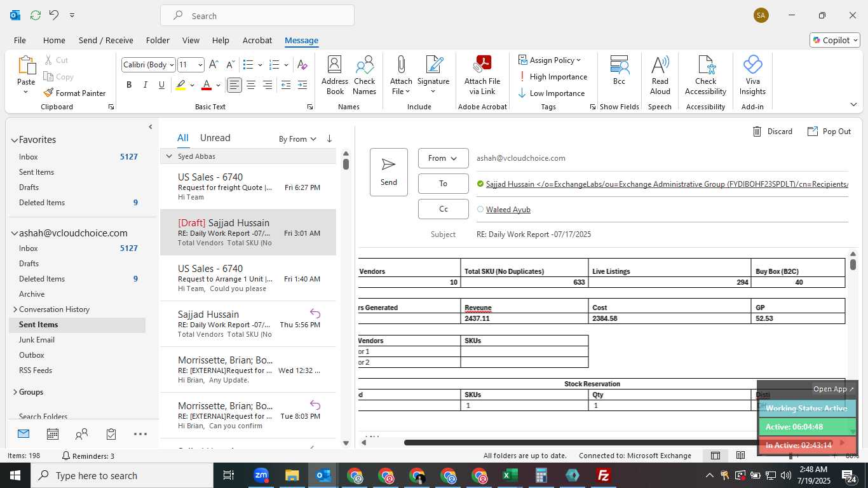Toggle underline formatting
The height and width of the screenshot is (488, 868).
click(161, 85)
